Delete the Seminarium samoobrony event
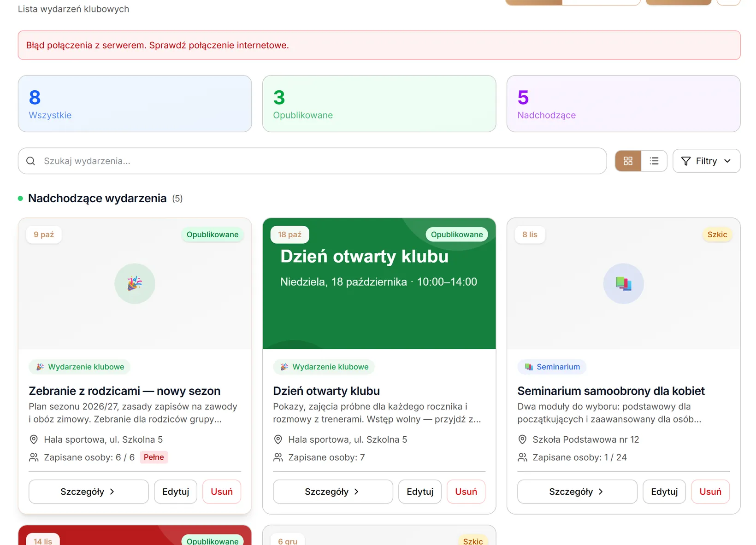756x545 pixels. point(710,492)
